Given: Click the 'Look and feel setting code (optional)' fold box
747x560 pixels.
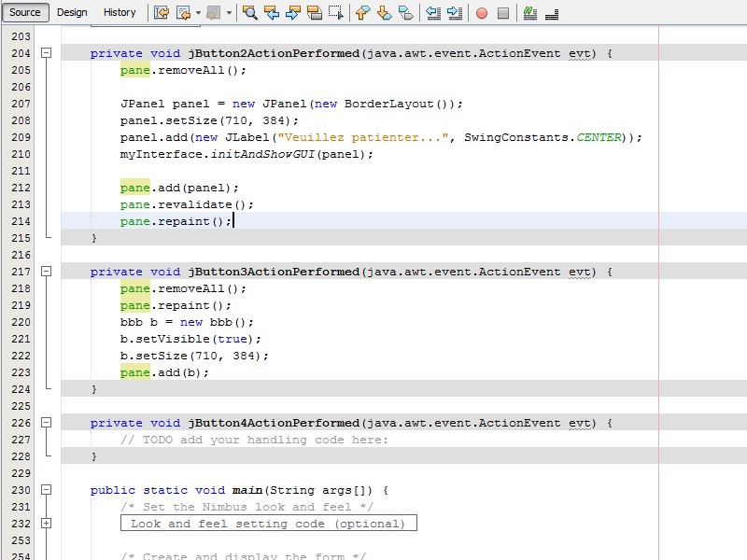Looking at the screenshot, I should [x=269, y=524].
